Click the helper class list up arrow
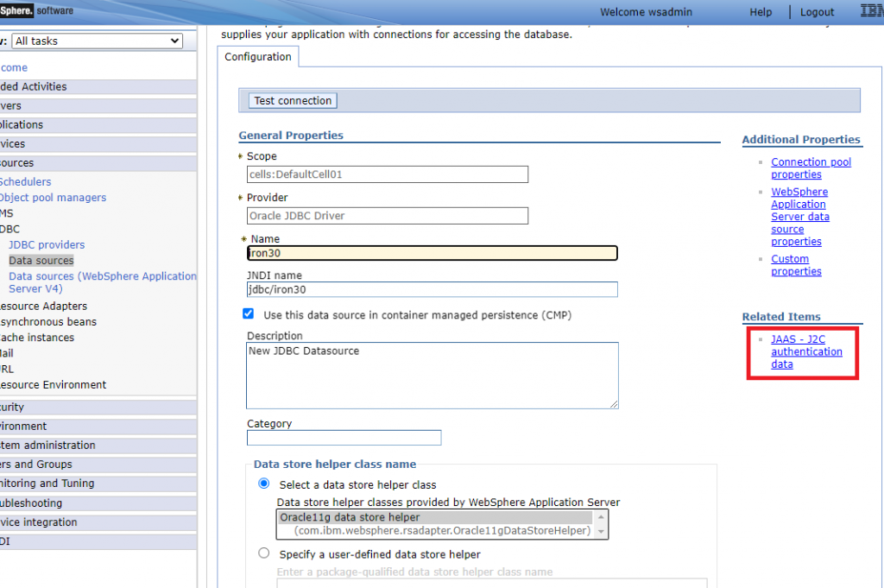Viewport: 884px width, 588px height. [x=601, y=517]
